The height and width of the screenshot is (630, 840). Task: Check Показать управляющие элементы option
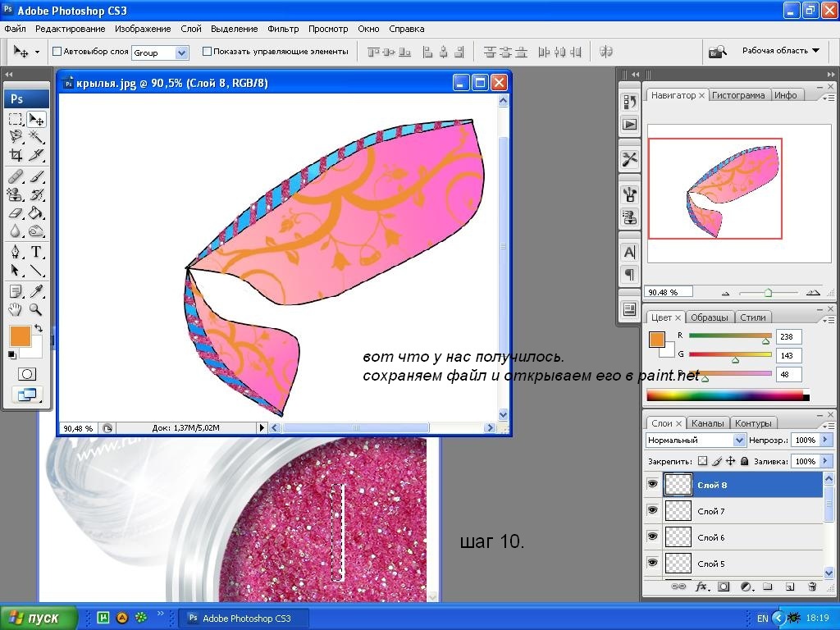click(x=207, y=51)
